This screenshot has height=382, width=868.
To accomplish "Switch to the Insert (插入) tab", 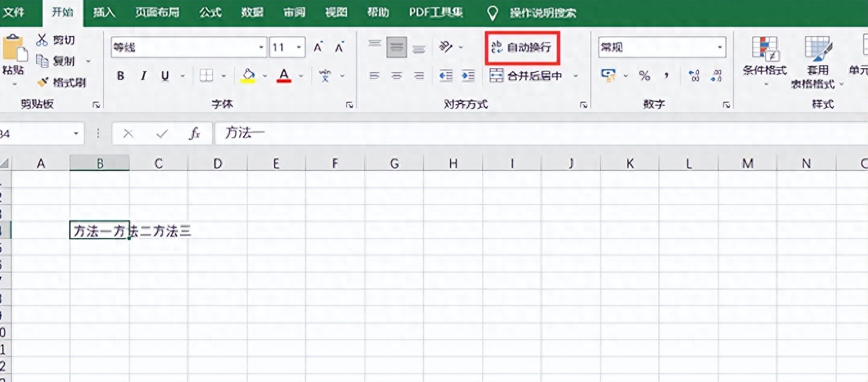I will (x=104, y=12).
